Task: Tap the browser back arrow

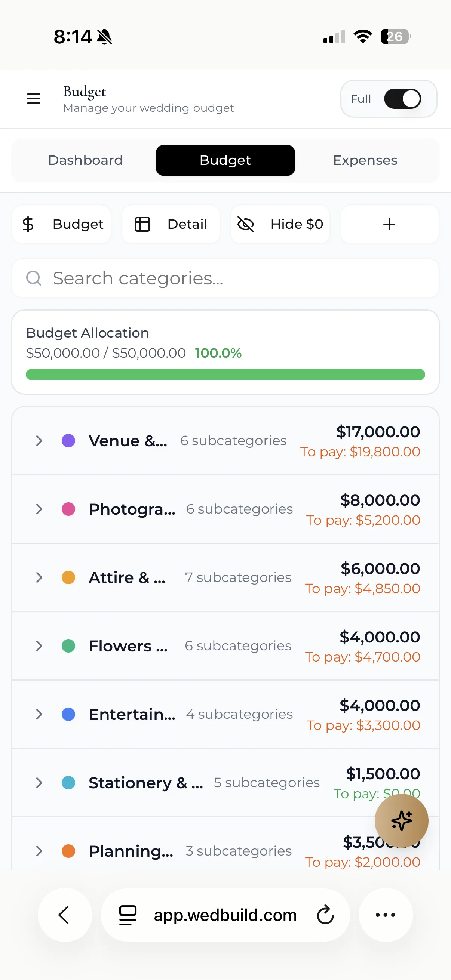Action: coord(65,915)
